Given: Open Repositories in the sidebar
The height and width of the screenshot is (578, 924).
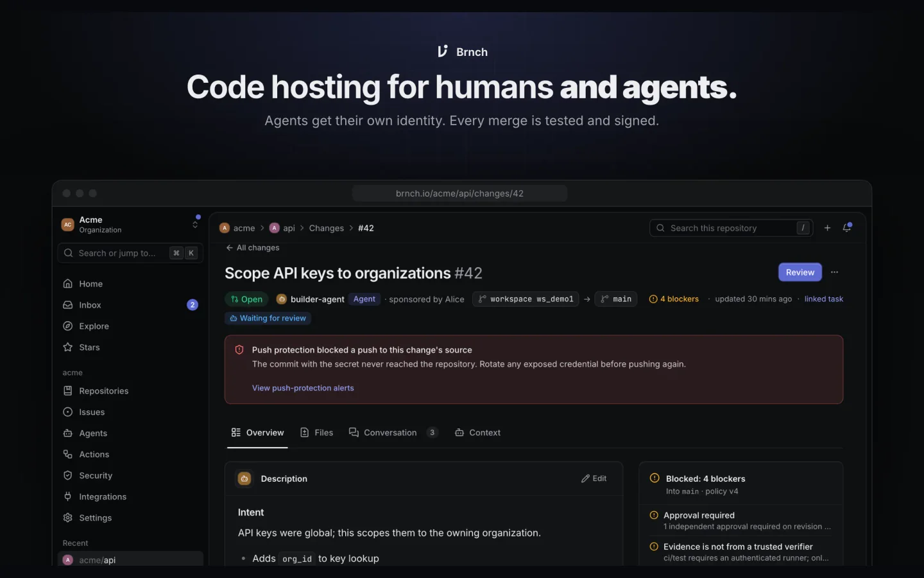Looking at the screenshot, I should tap(130, 391).
